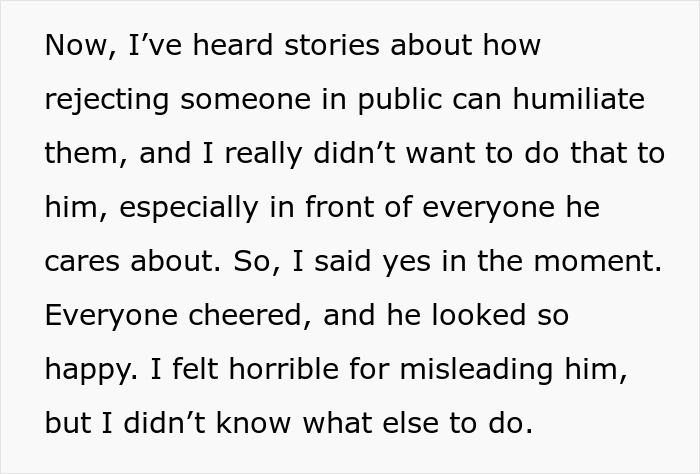Click the word "rejecting"
Screen dimensions: 700x474
tap(108, 101)
